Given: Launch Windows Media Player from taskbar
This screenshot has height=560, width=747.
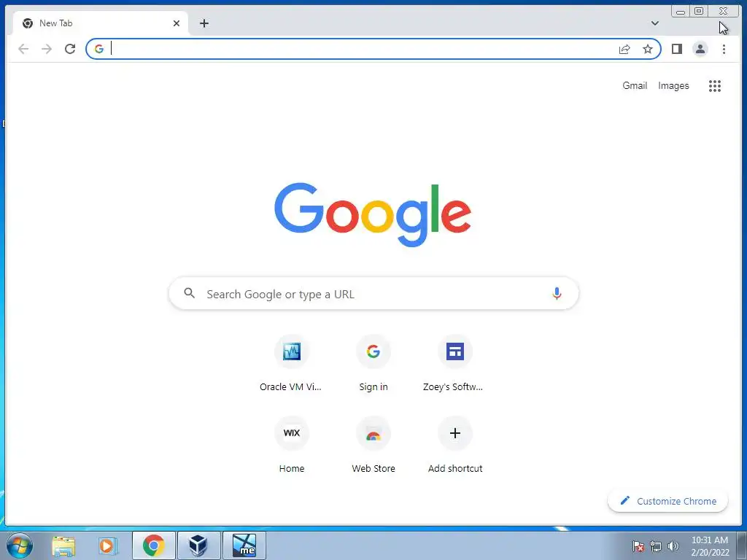Looking at the screenshot, I should click(108, 546).
